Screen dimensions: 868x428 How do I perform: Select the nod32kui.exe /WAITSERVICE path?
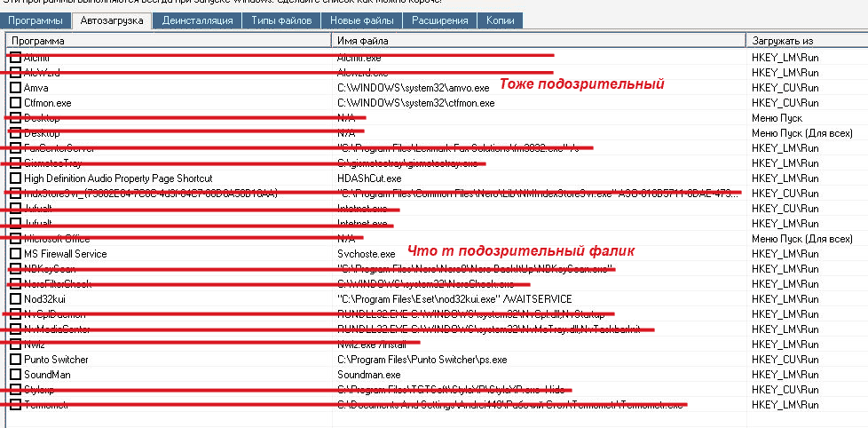[454, 299]
